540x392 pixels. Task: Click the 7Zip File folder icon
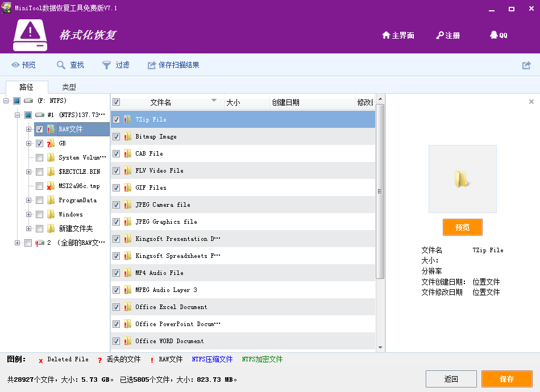pos(127,119)
